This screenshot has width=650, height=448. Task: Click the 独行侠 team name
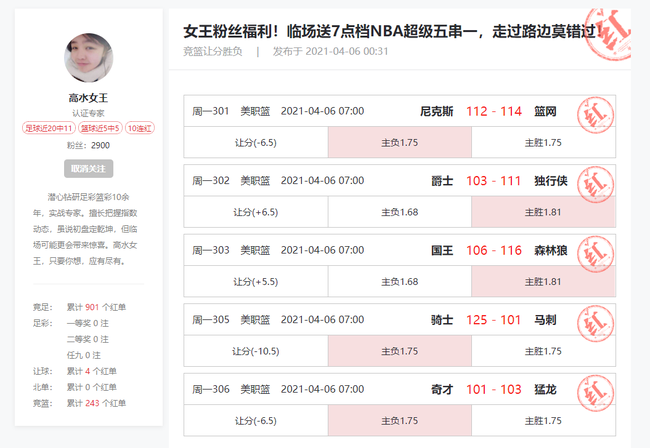click(551, 181)
